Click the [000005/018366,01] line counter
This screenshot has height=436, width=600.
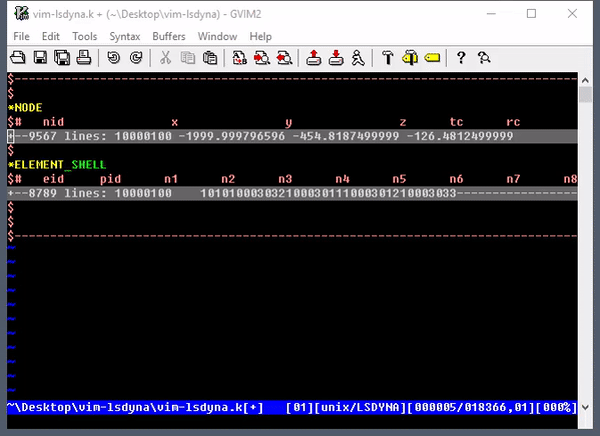pos(470,407)
